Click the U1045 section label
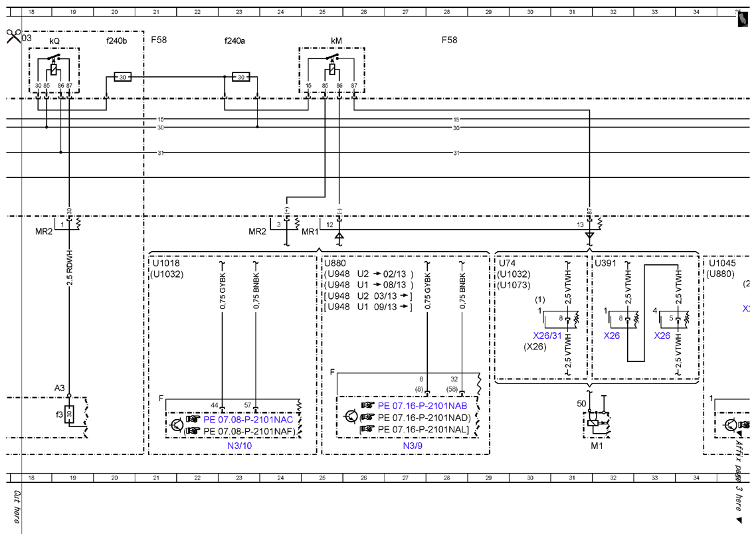This screenshot has width=756, height=540. [x=722, y=263]
